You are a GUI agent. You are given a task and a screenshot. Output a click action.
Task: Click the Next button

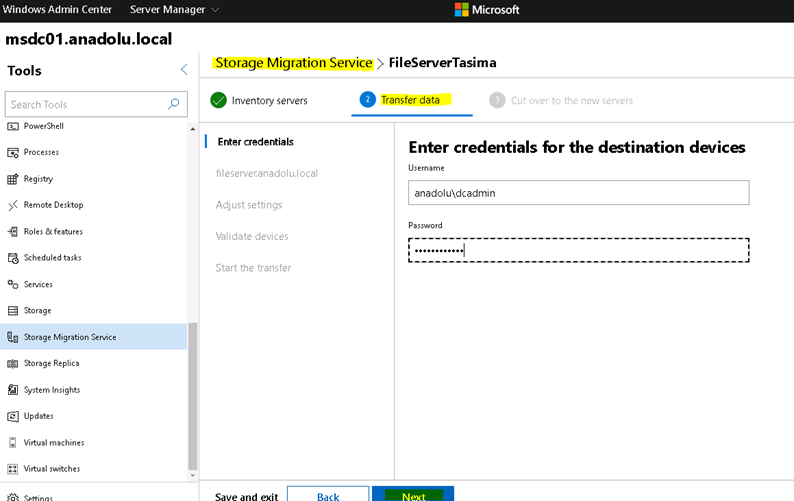coord(413,494)
